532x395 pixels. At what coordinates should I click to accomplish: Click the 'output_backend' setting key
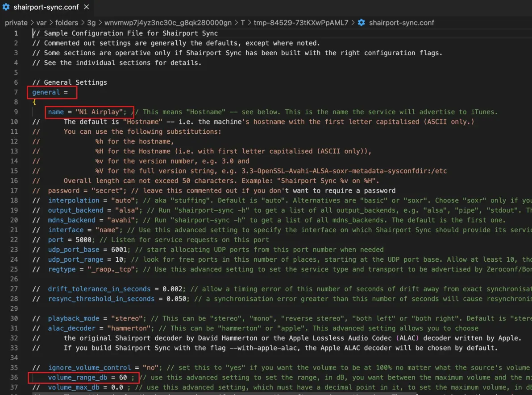click(x=75, y=210)
